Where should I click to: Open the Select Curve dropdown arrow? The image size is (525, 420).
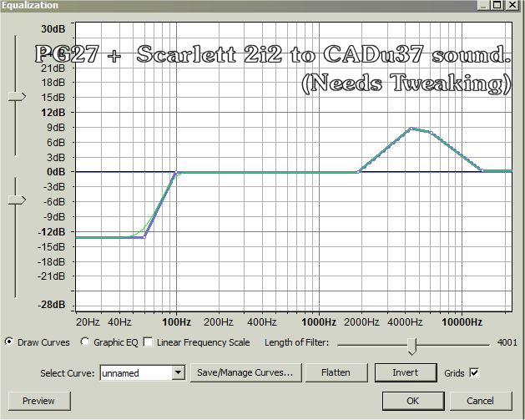click(x=178, y=372)
